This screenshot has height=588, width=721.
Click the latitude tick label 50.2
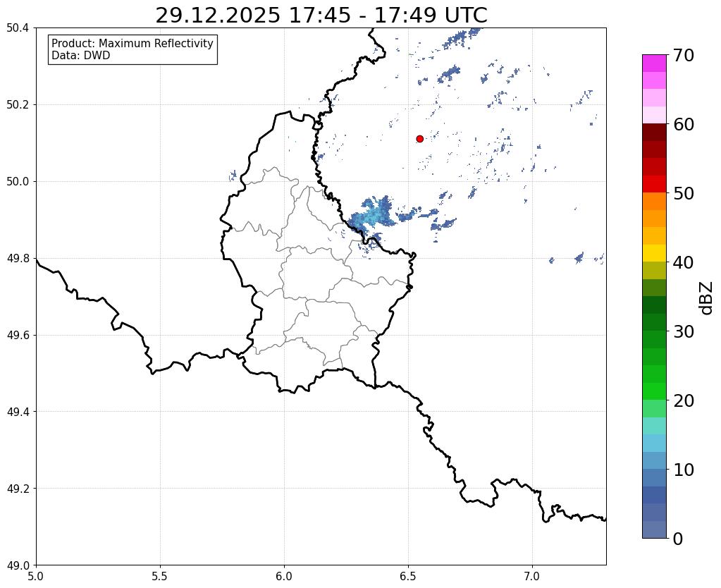[x=18, y=105]
